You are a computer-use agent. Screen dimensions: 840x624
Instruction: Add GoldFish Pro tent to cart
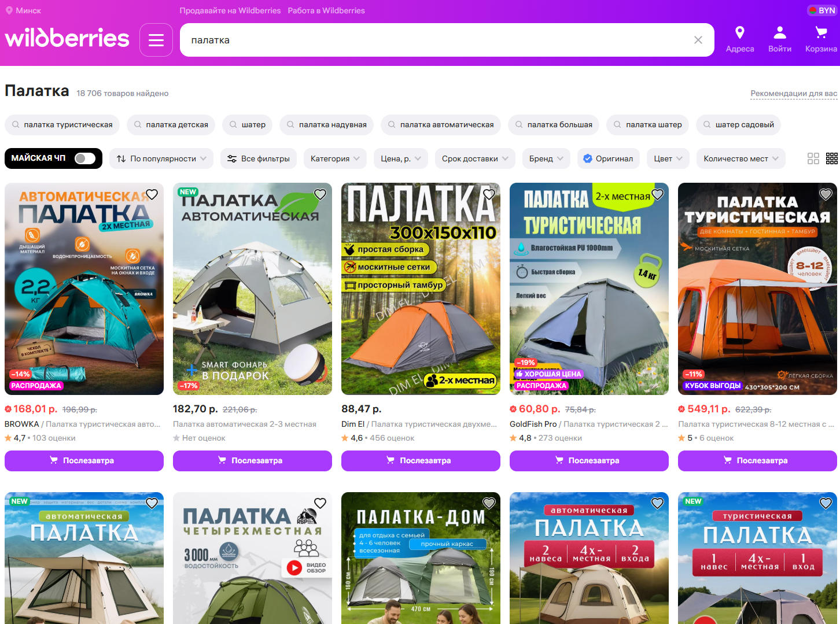coord(589,461)
